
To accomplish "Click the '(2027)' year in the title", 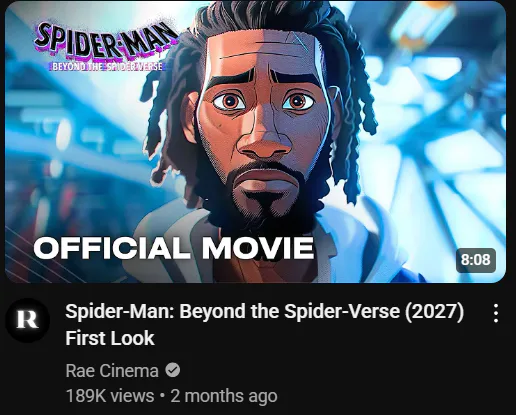I will click(x=434, y=311).
